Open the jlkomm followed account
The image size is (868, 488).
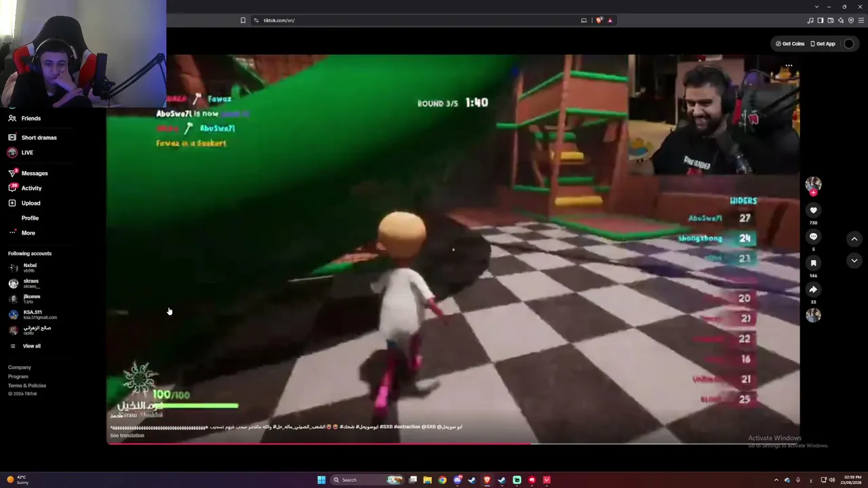click(x=24, y=299)
